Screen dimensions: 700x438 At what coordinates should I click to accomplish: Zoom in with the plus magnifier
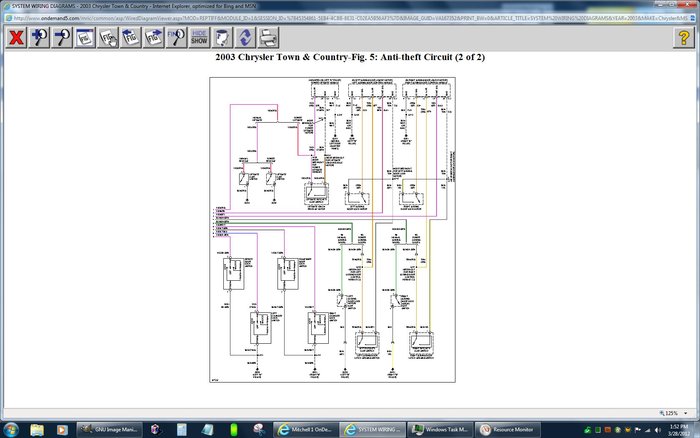click(x=39, y=37)
